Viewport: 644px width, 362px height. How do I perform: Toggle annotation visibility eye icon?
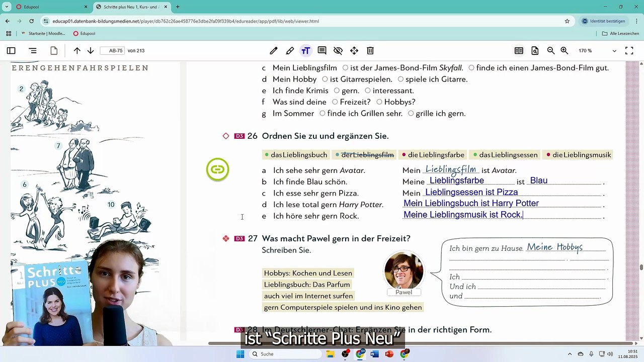[x=338, y=51]
